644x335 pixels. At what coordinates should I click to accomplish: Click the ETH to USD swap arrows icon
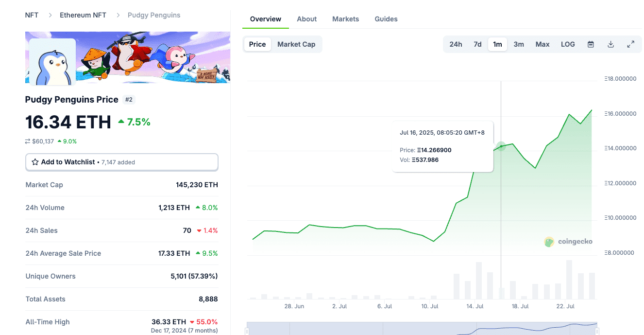(28, 141)
